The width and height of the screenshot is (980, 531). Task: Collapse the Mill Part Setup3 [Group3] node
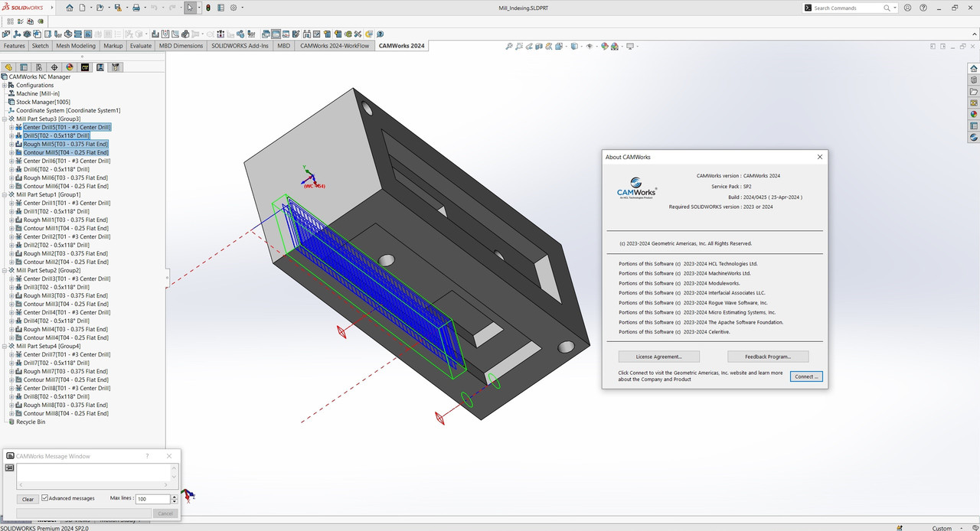tap(5, 119)
